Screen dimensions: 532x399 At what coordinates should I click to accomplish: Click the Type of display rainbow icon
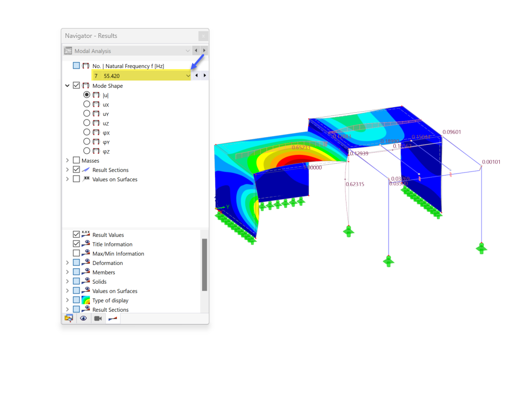click(86, 300)
